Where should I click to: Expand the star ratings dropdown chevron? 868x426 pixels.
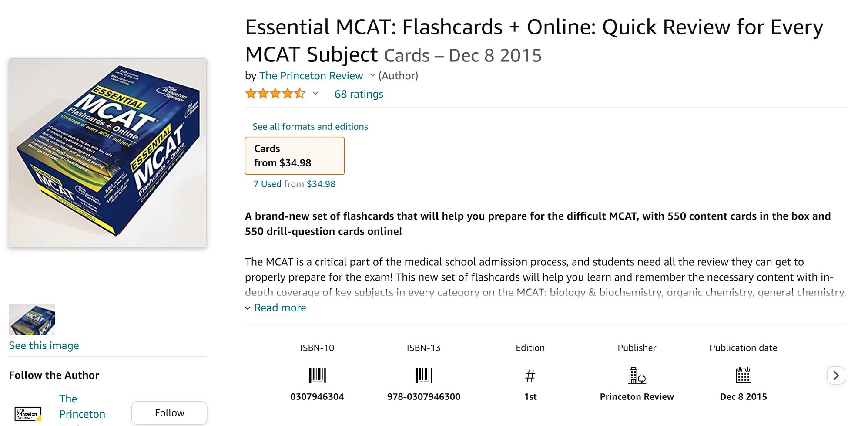[315, 94]
